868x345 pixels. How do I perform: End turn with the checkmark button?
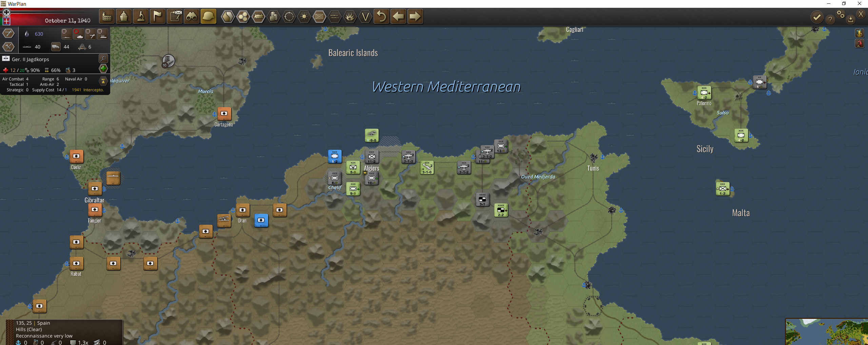(x=817, y=17)
